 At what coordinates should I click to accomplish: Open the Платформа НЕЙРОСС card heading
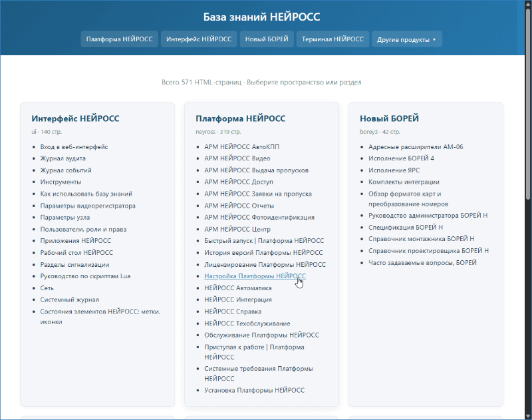[x=241, y=118]
